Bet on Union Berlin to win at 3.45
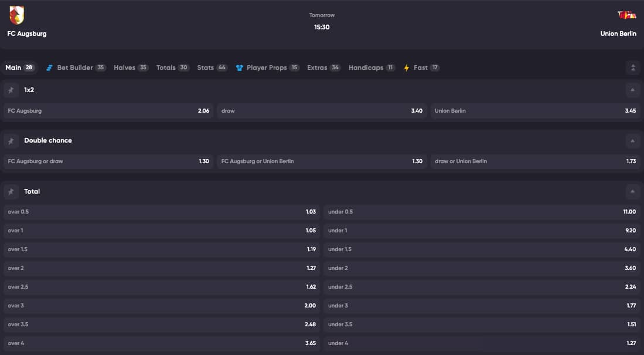Image resolution: width=644 pixels, height=355 pixels. pyautogui.click(x=536, y=111)
